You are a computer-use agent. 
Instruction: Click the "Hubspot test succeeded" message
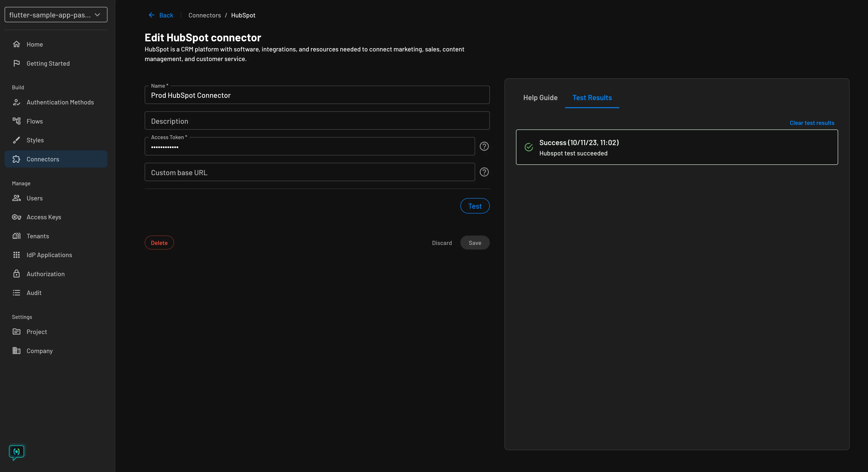(573, 153)
